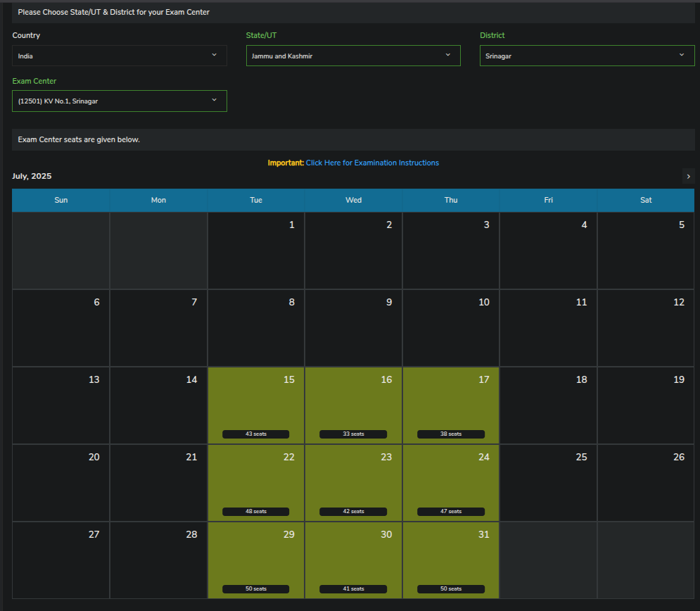Click the Sat column header

(x=646, y=200)
